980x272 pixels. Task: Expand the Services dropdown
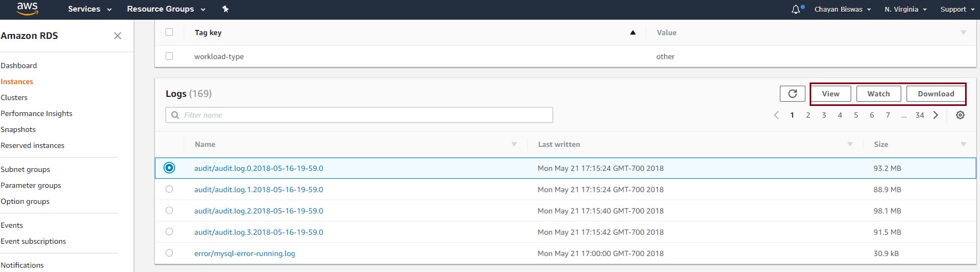[89, 9]
